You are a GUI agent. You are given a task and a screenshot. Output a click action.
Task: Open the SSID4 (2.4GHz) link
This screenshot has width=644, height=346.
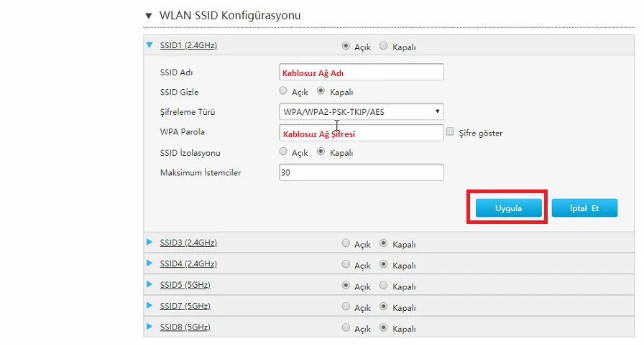coord(188,263)
